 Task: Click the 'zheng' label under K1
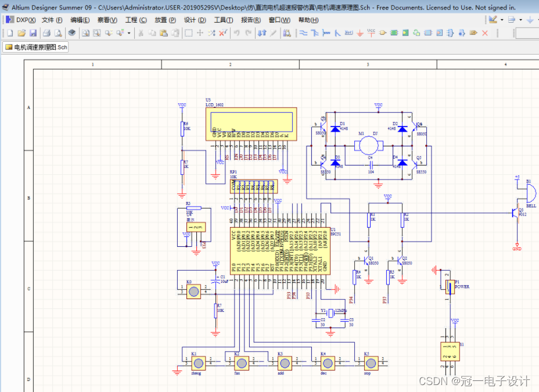pyautogui.click(x=196, y=373)
